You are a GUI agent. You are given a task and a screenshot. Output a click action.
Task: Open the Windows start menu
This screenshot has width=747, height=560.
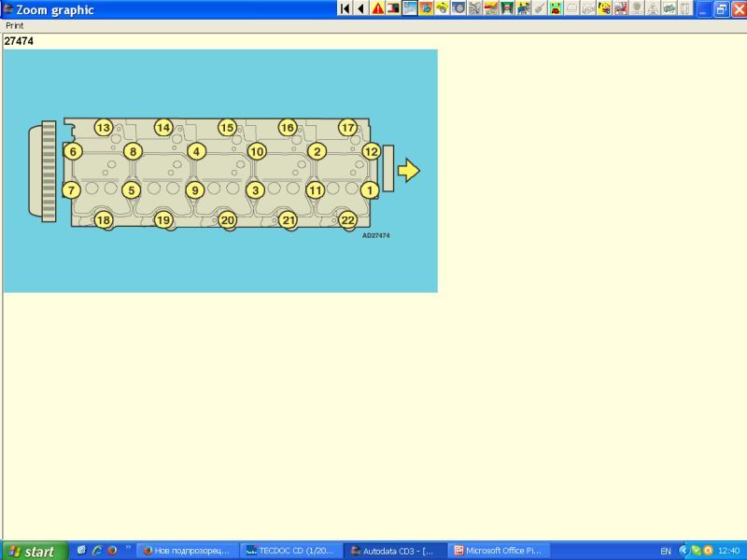(x=34, y=551)
